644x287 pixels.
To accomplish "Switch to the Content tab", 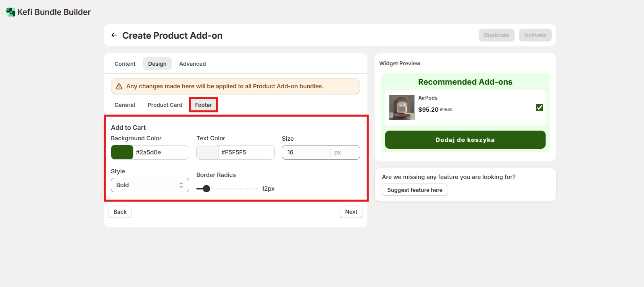I will [125, 64].
